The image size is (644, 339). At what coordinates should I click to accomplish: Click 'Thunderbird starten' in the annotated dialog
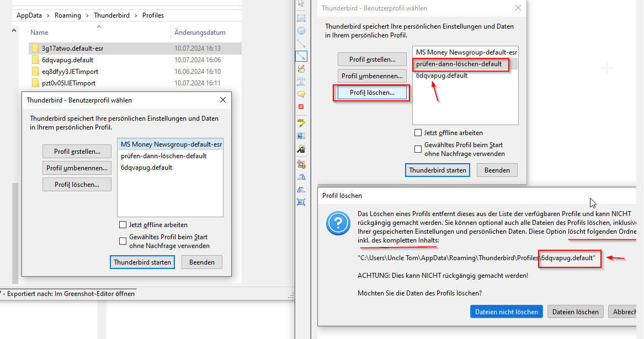pyautogui.click(x=438, y=170)
